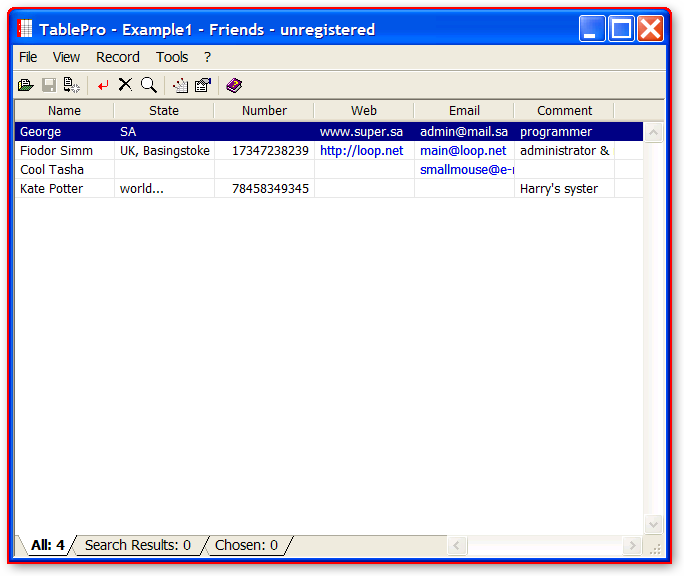
Task: Click the Number column header
Action: tap(264, 111)
